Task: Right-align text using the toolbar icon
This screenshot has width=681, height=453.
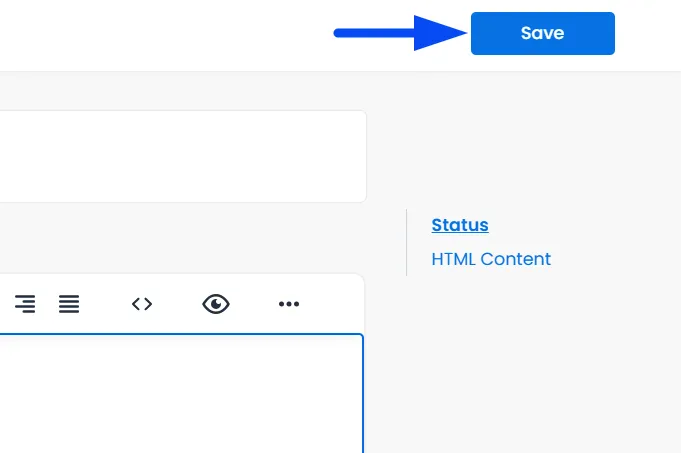Action: pos(25,304)
